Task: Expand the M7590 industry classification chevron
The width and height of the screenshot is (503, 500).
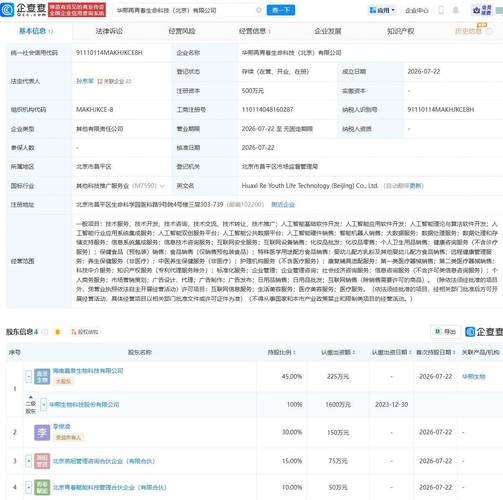Action: pos(162,186)
